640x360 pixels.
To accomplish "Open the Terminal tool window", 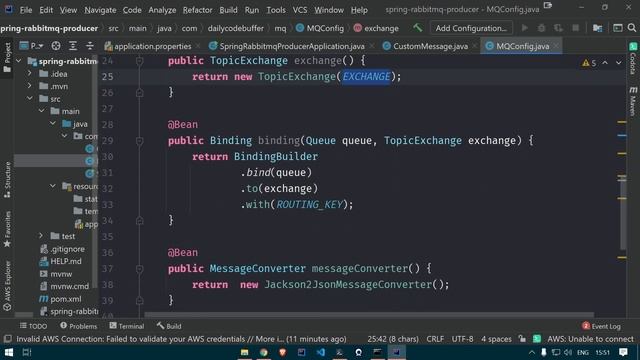I will (127, 326).
